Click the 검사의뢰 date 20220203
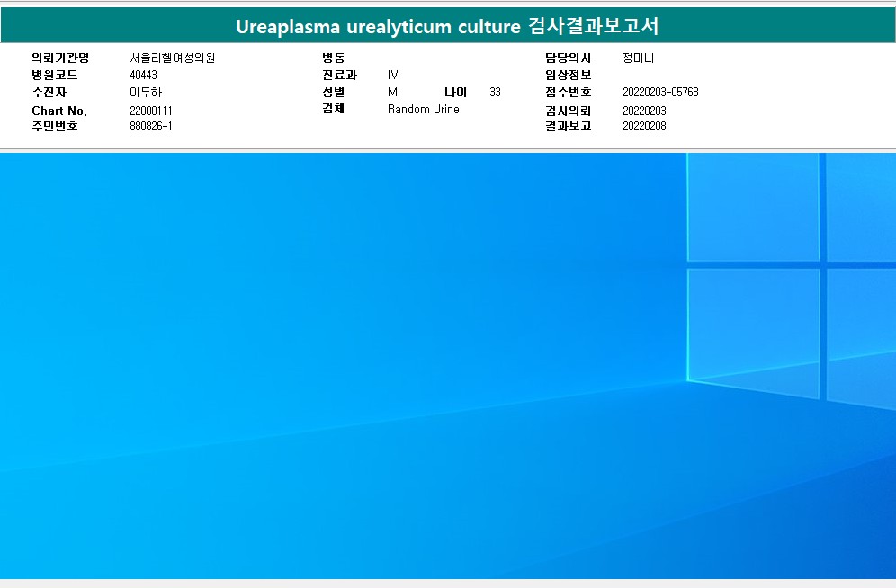 pyautogui.click(x=644, y=111)
